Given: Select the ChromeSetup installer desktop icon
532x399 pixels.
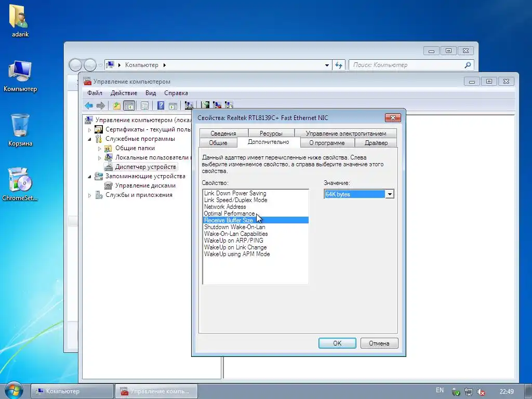Looking at the screenshot, I should pyautogui.click(x=20, y=184).
